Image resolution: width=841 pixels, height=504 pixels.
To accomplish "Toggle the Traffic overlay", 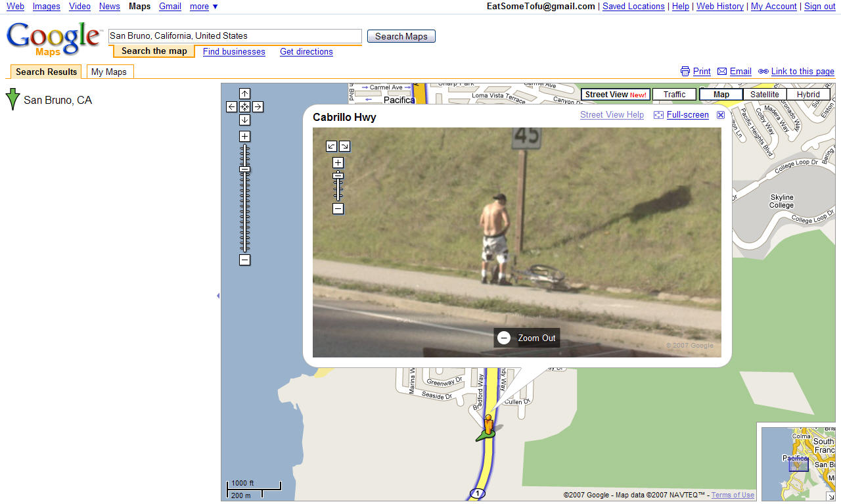I will pyautogui.click(x=674, y=95).
